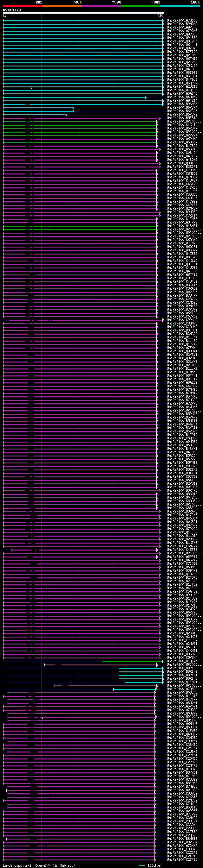This screenshot has height=868, width=203.
Task: Click the UniRef100_A7NQ59 label
Action: 182,710
